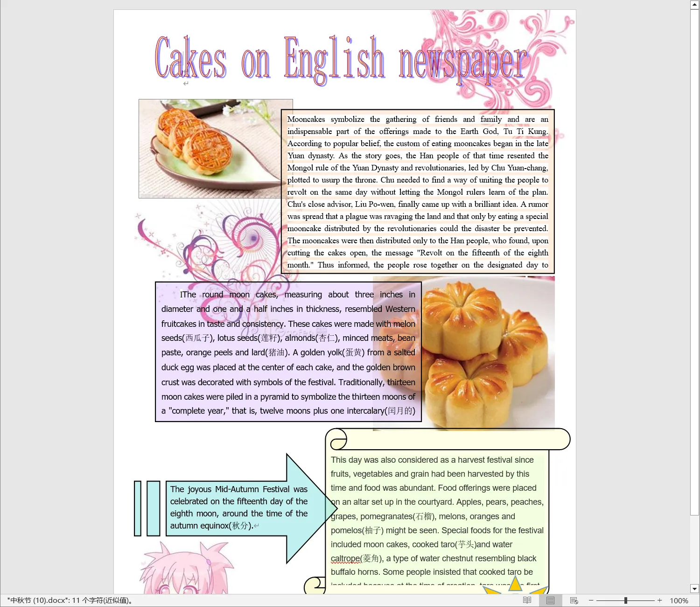Click inside the purple 'round moon cakes' text box
Screen dimensions: 700x607
[288, 352]
